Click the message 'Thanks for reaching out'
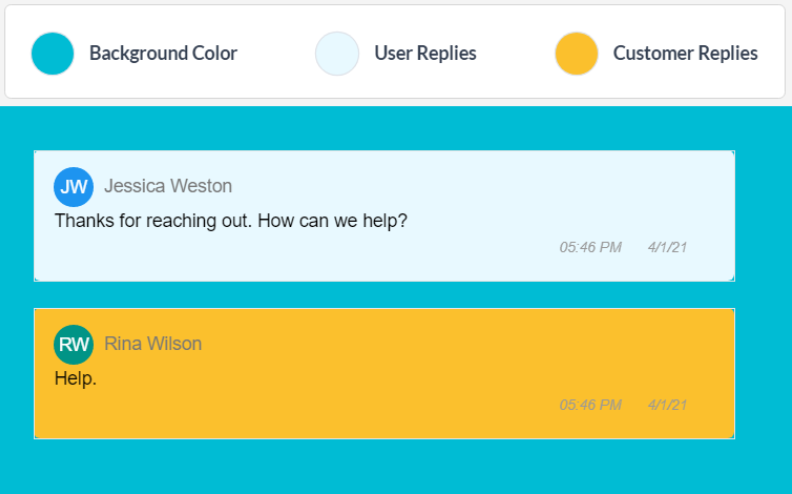792x494 pixels. point(231,221)
